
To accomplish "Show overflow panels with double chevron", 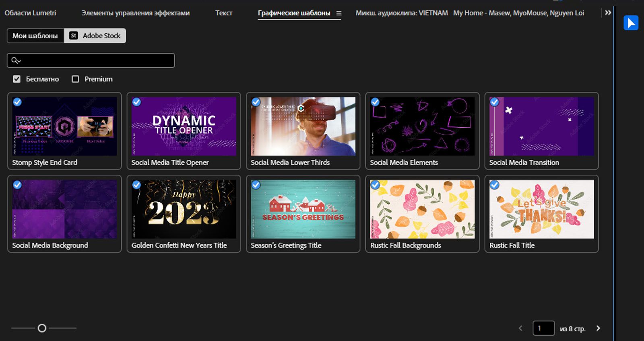I will click(608, 13).
